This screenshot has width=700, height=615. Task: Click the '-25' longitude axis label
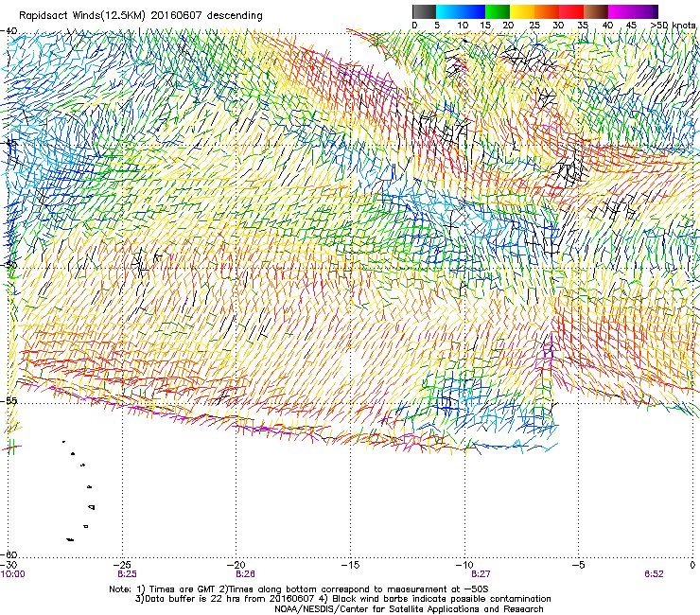pyautogui.click(x=122, y=565)
